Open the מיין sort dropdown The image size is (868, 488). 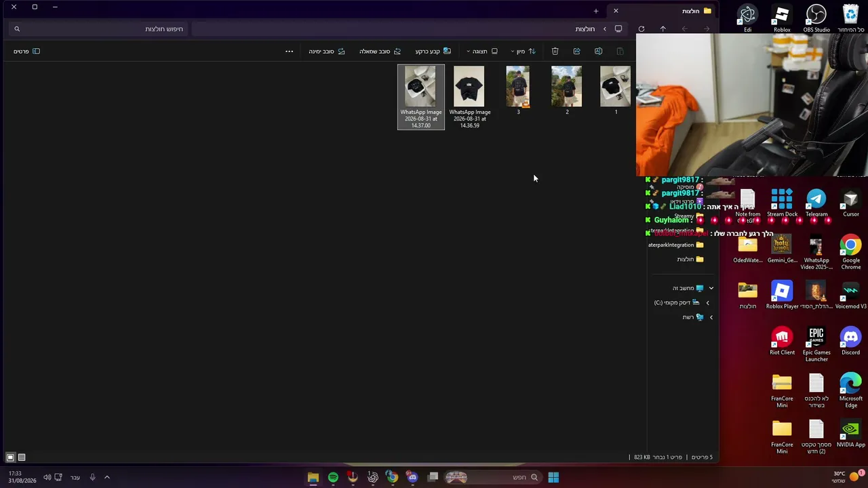[523, 52]
